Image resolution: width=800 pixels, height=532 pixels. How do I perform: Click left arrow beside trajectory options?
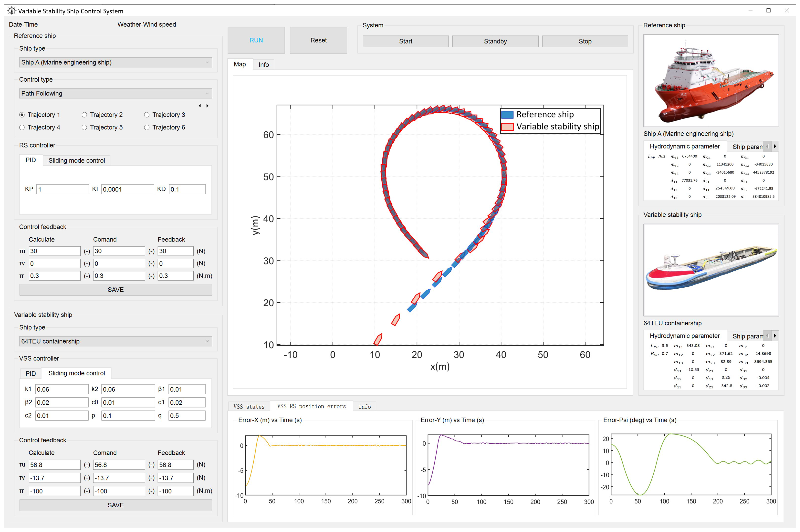tap(200, 106)
